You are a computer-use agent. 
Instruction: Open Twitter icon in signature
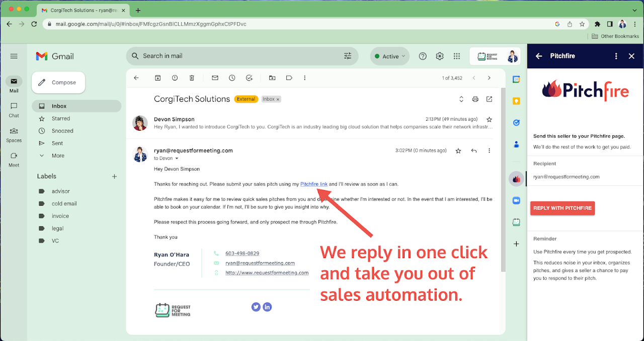pyautogui.click(x=256, y=307)
